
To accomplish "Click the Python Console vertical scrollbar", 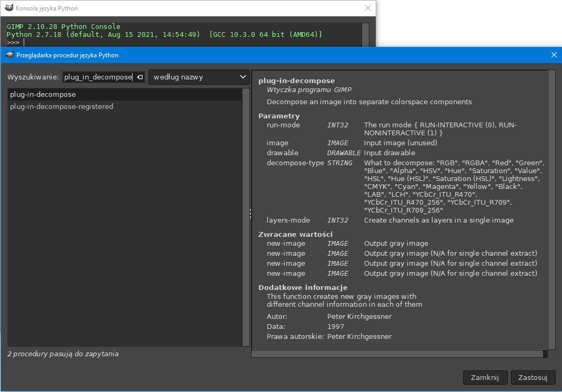I will coord(365,35).
